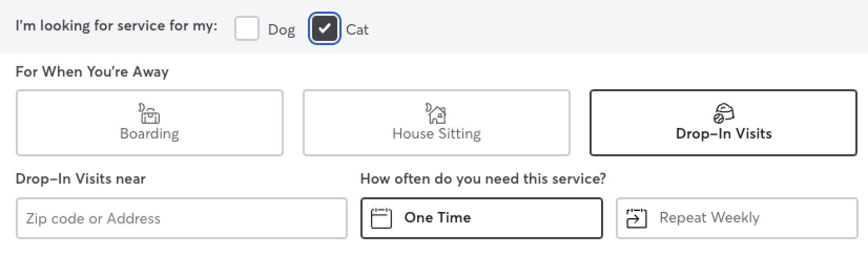The image size is (868, 256).
Task: Select One Time frequency text
Action: (x=437, y=218)
